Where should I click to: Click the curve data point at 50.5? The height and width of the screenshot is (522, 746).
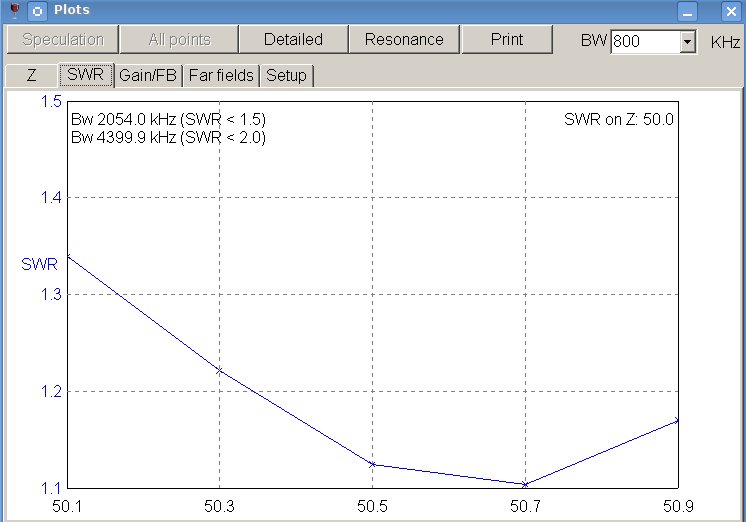click(x=372, y=464)
